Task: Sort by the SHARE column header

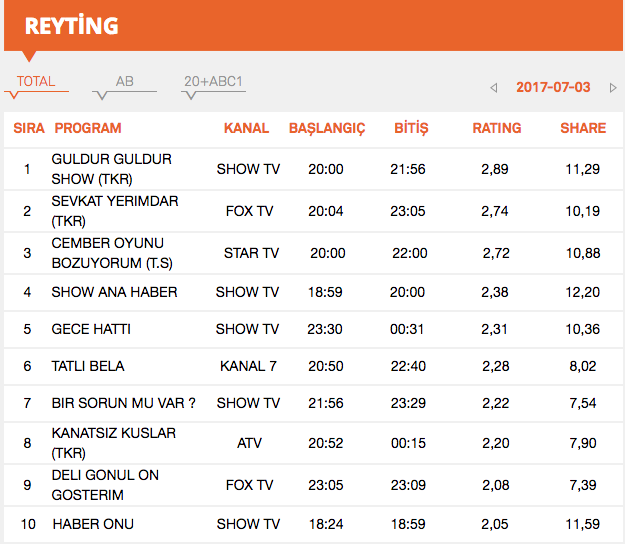Action: tap(583, 128)
